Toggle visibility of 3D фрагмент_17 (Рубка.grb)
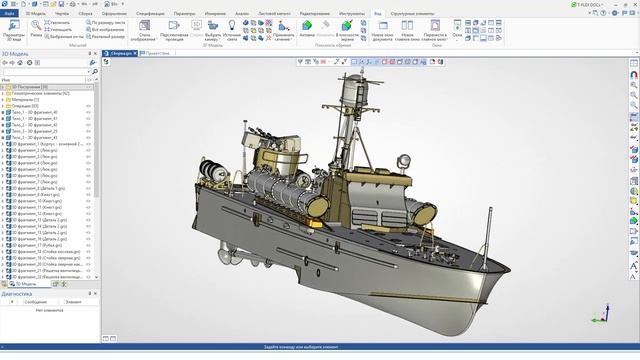This screenshot has height=360, width=640. 88,245
